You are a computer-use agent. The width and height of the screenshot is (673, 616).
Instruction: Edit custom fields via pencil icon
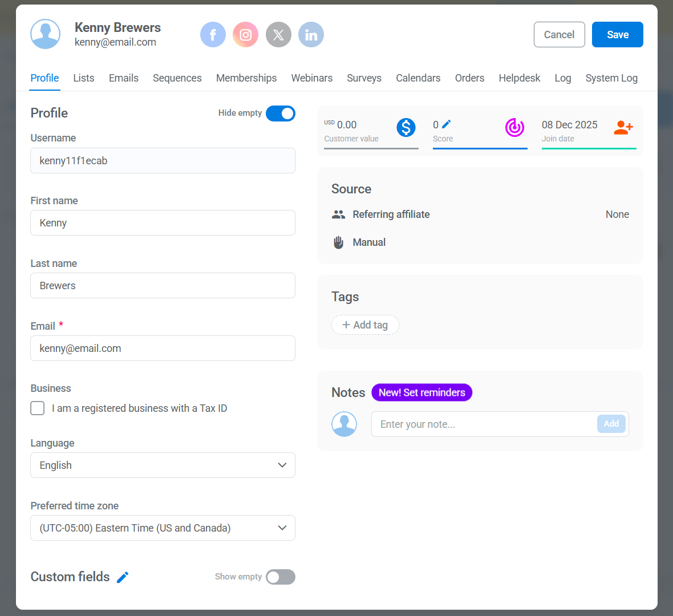(x=123, y=577)
